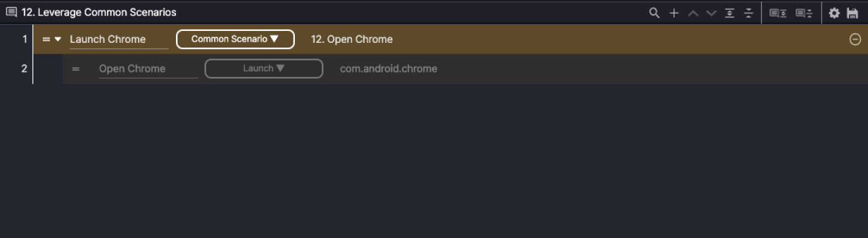
Task: Open the Launch action dropdown
Action: point(263,68)
